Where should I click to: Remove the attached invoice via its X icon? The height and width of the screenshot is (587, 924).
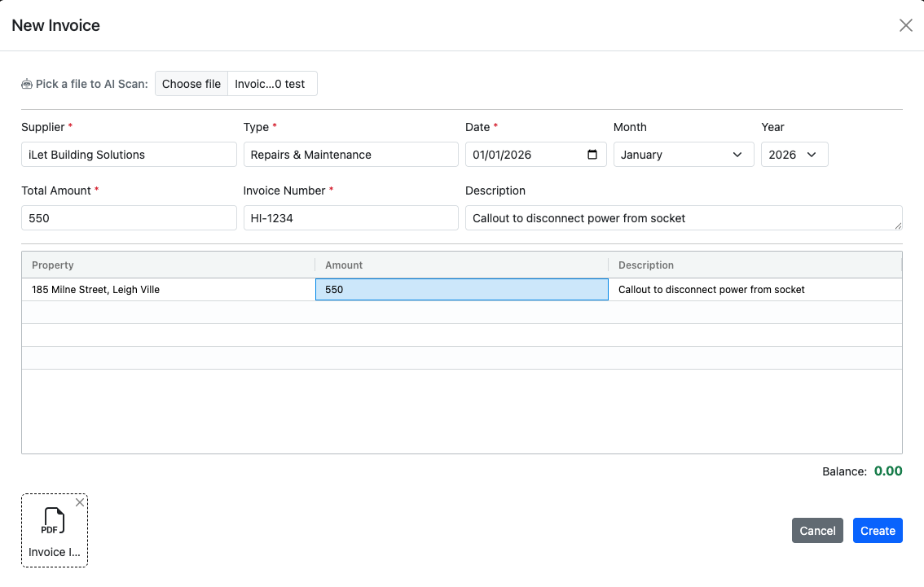[x=80, y=502]
